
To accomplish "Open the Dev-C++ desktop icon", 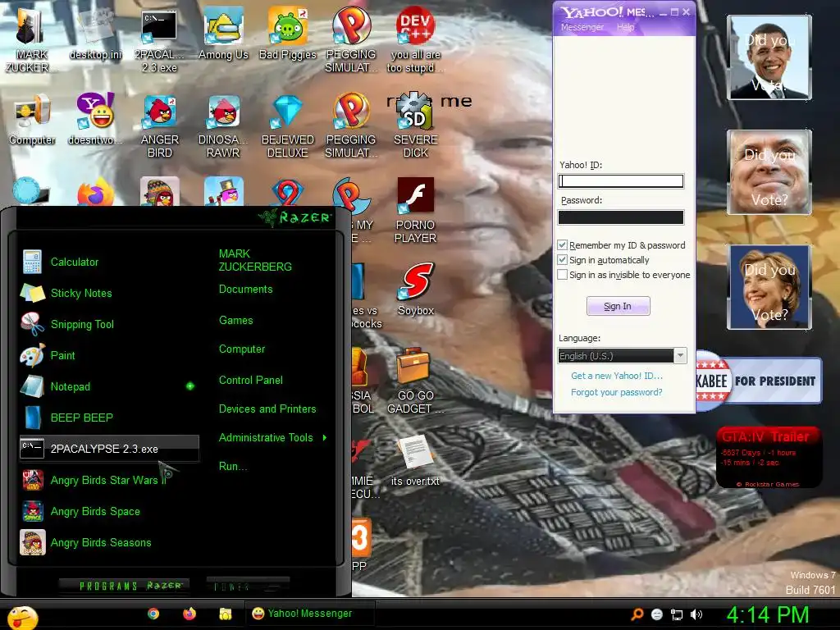I will (x=415, y=41).
